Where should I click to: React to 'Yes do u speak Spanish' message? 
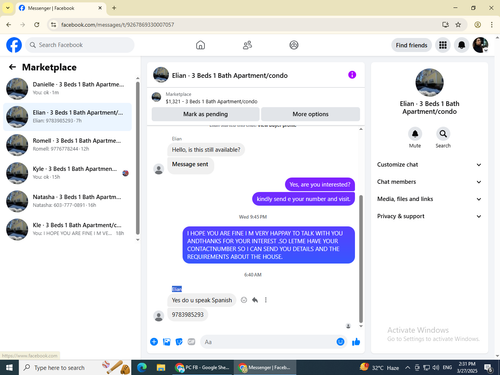coord(244,300)
